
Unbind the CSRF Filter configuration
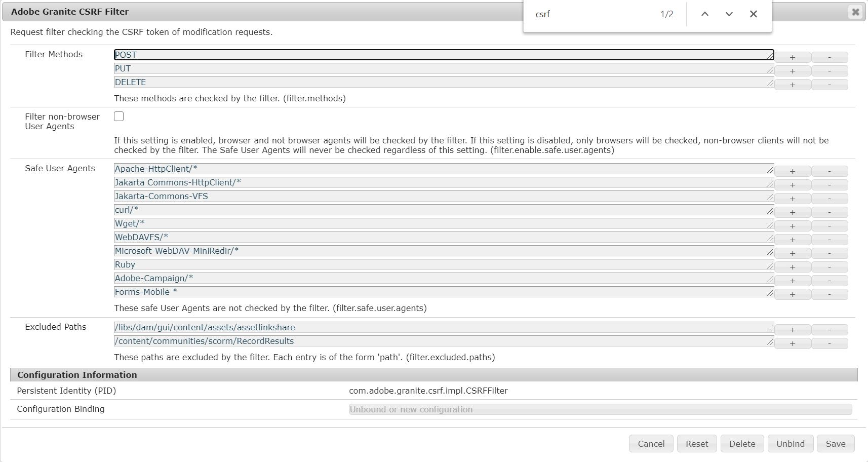pyautogui.click(x=790, y=443)
